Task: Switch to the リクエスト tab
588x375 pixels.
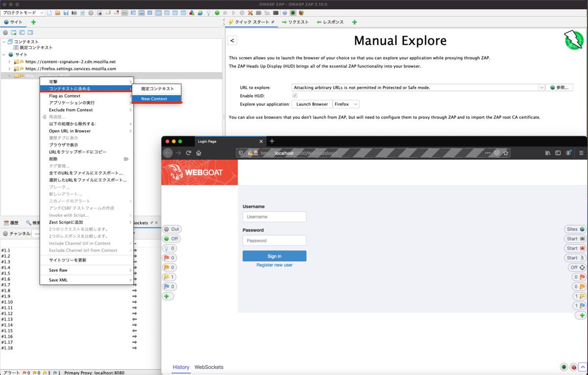Action: 295,22
